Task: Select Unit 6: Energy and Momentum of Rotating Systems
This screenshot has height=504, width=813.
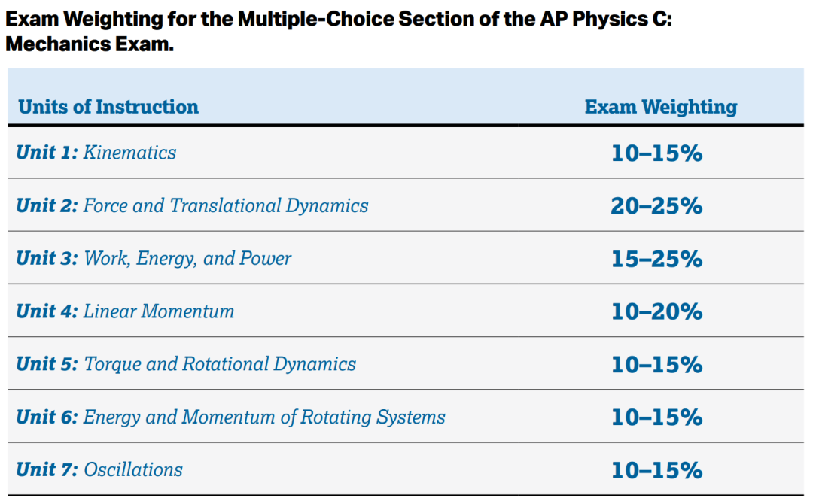Action: (231, 417)
